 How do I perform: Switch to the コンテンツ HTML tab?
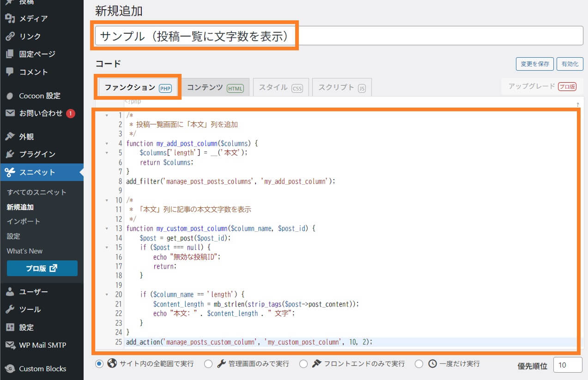click(215, 87)
